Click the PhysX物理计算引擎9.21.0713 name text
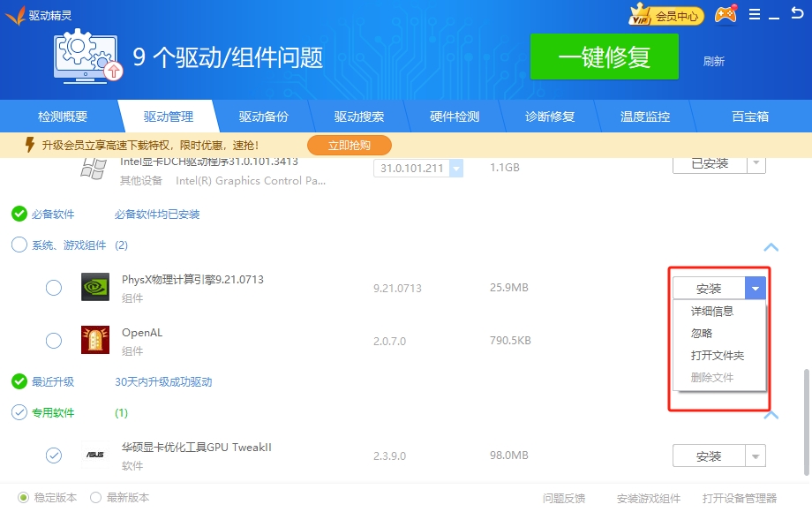 192,280
